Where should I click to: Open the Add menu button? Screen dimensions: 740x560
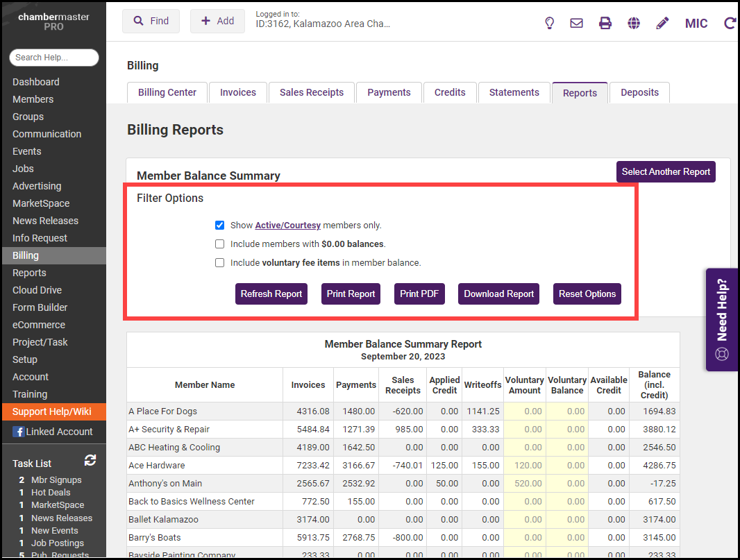pyautogui.click(x=217, y=21)
